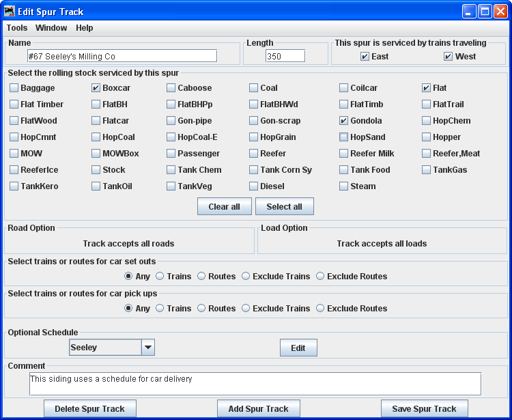Click Edit button next to schedule
512x420 pixels.
pyautogui.click(x=298, y=348)
